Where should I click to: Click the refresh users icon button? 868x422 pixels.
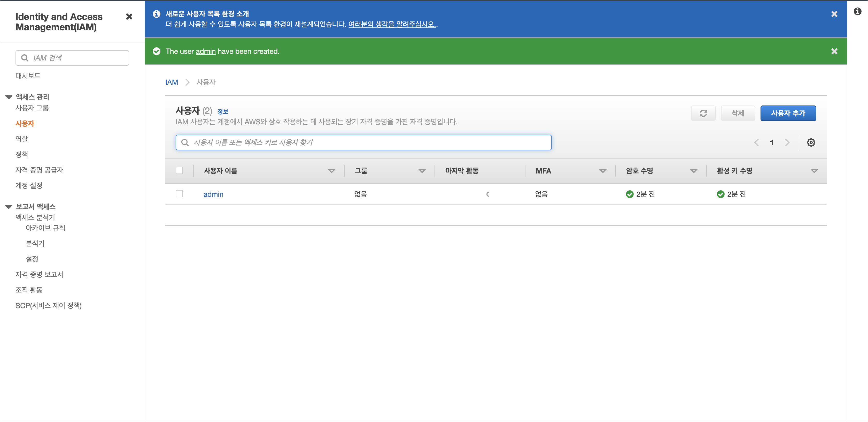[x=703, y=113]
